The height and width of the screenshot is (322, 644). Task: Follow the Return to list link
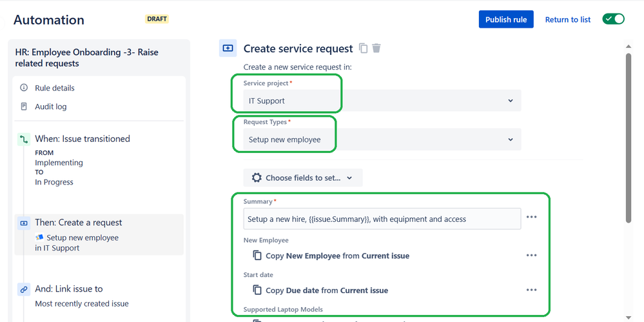point(567,19)
